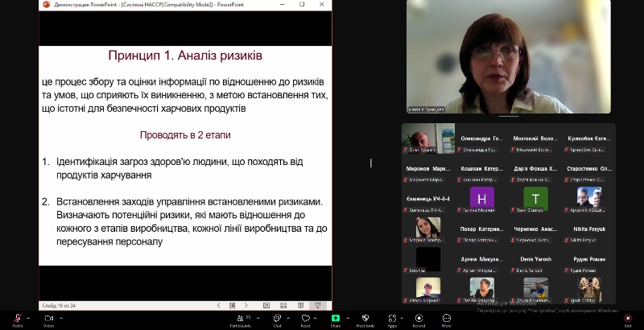Open Host tools in the toolbar
The height and width of the screenshot is (330, 644).
[364, 319]
